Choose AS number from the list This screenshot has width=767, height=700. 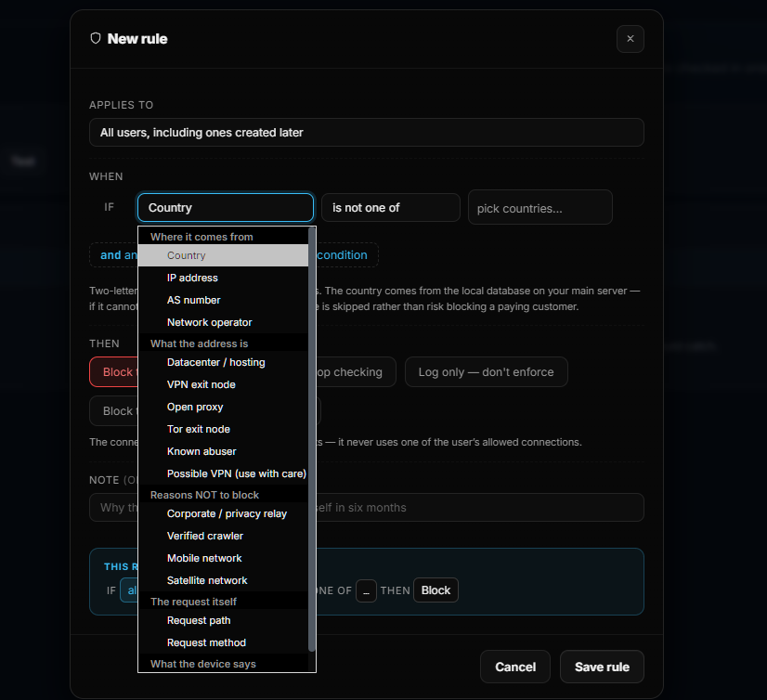223,300
